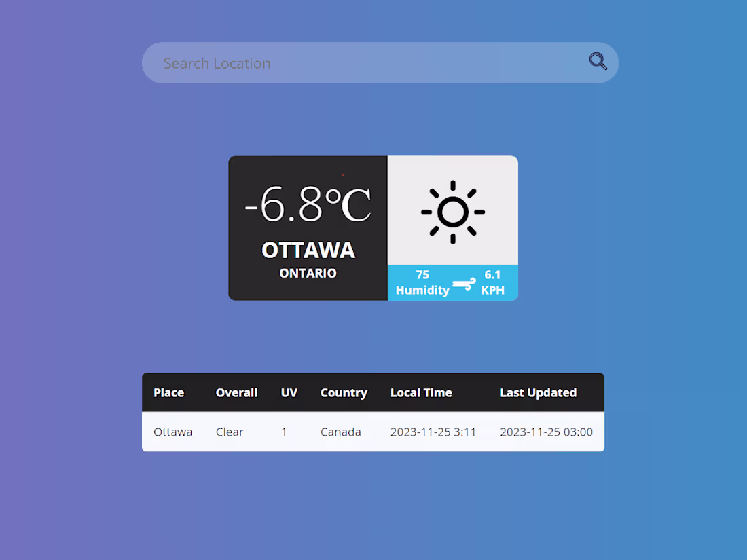Click the Canada country link
Image resolution: width=747 pixels, height=560 pixels.
click(341, 432)
